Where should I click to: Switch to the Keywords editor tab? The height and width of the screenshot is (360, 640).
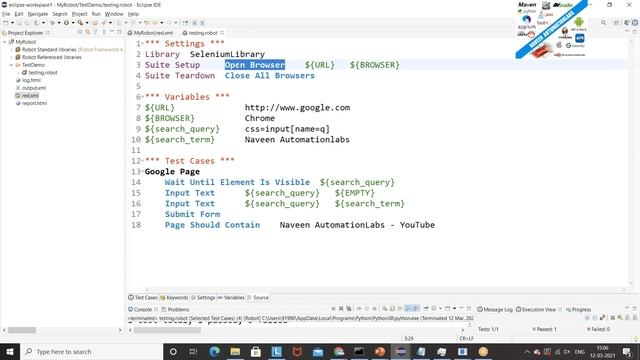point(174,298)
